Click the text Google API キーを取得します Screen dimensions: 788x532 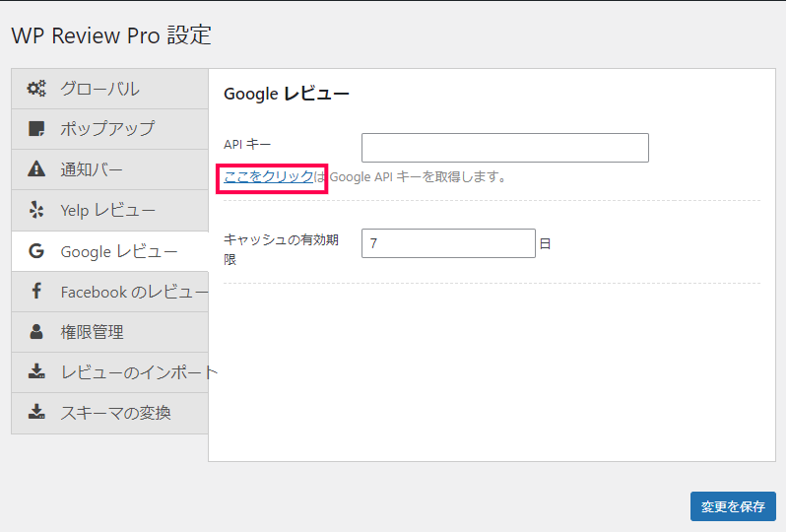tap(416, 177)
